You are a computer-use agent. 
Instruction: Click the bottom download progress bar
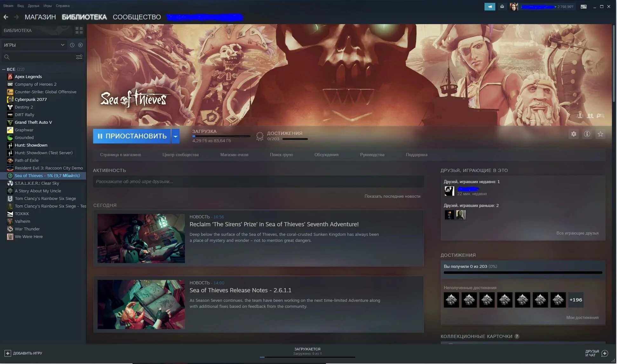coord(307,357)
